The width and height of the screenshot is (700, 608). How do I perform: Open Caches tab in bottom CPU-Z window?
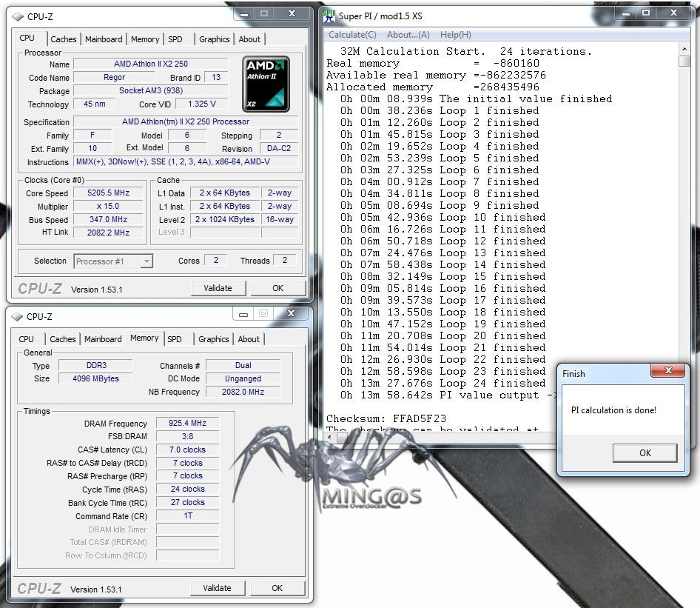[62, 339]
